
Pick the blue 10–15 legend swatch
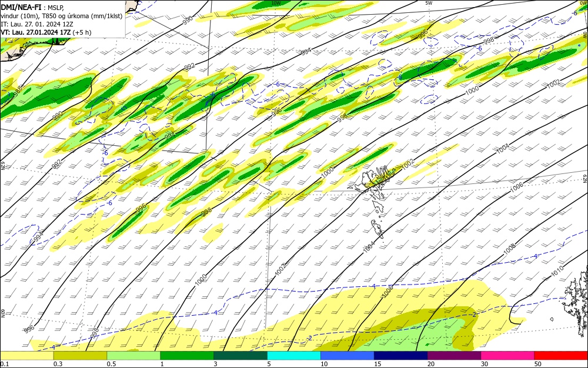coord(348,356)
